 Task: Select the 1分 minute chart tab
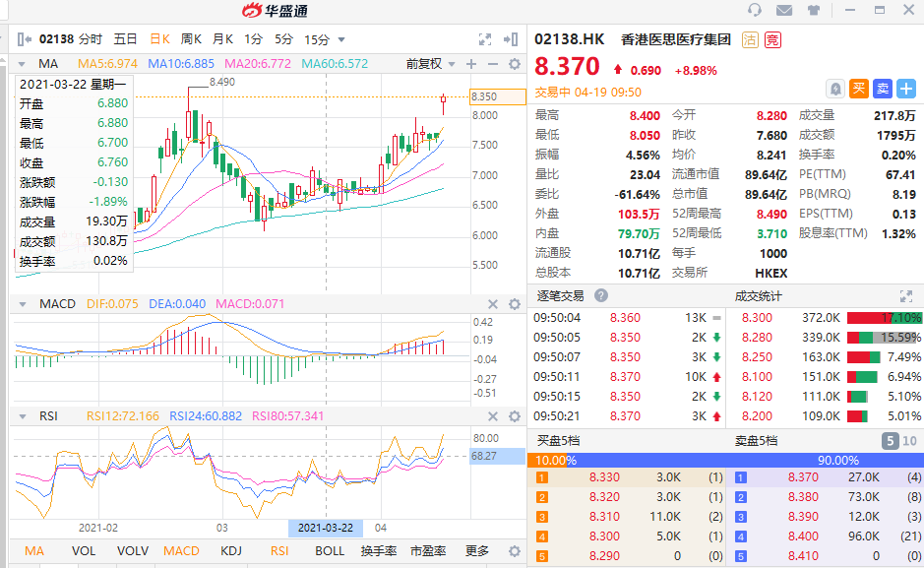(x=254, y=39)
